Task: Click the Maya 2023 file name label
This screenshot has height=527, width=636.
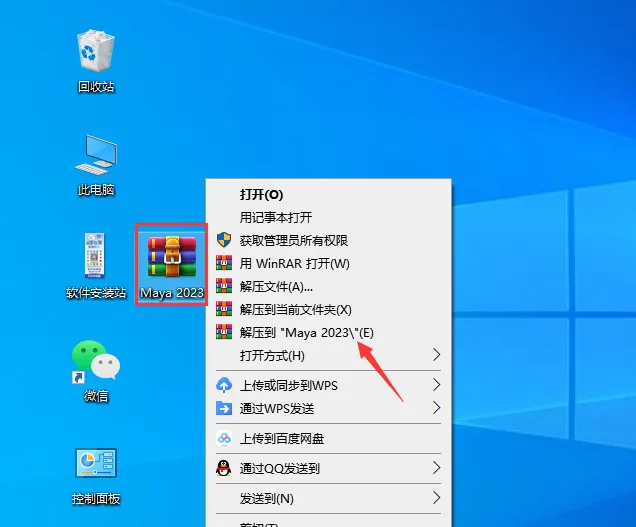Action: pos(172,293)
